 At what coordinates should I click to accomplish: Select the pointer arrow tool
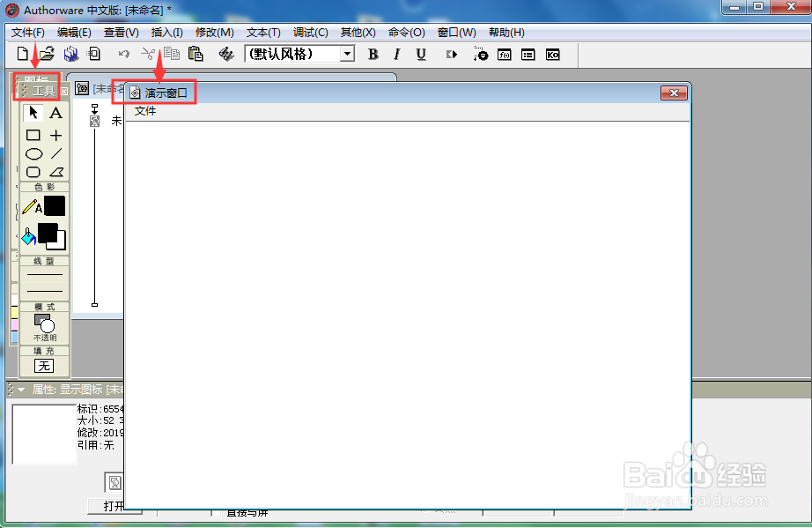point(33,113)
